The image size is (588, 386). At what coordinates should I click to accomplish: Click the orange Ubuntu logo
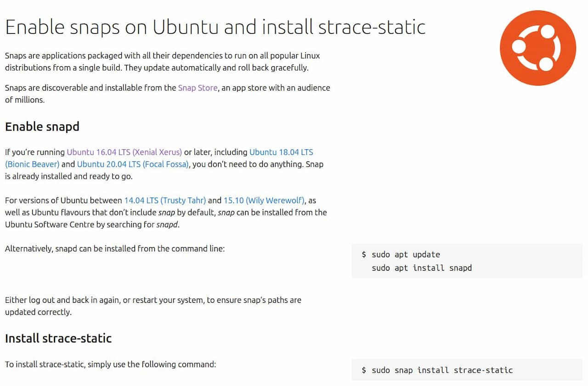[x=537, y=48]
